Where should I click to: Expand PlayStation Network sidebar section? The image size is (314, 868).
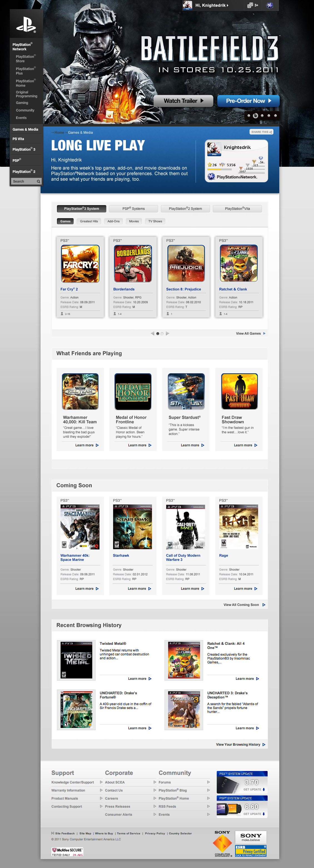coord(23,46)
